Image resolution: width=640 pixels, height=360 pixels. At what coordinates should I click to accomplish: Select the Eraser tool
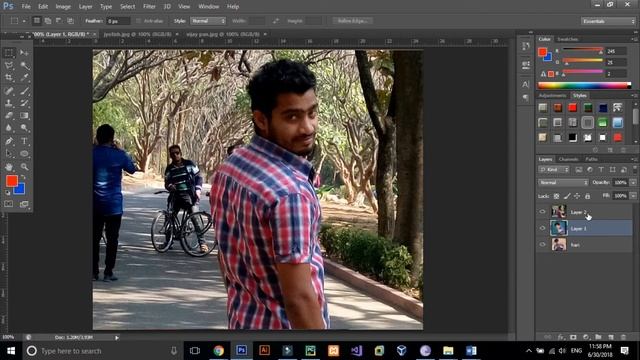pyautogui.click(x=9, y=116)
